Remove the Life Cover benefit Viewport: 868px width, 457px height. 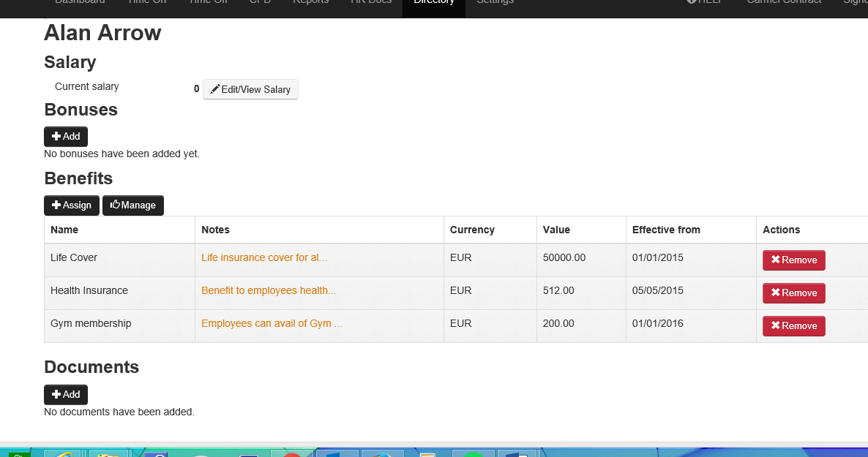tap(793, 260)
